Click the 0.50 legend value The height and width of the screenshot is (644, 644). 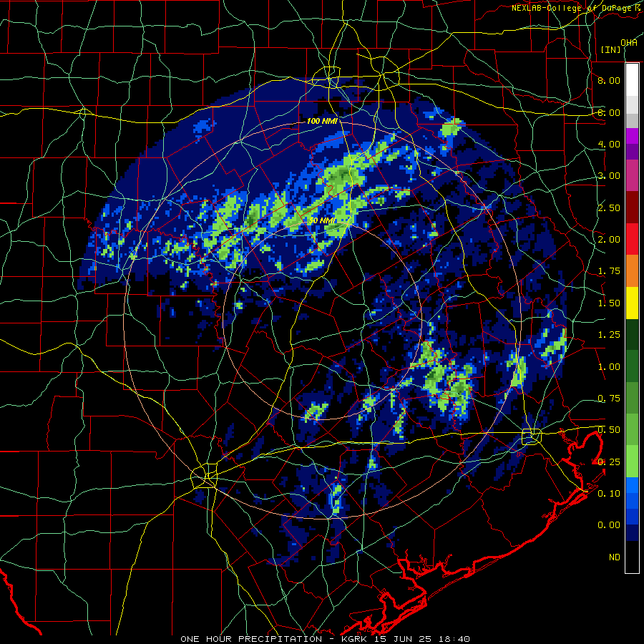pyautogui.click(x=609, y=430)
